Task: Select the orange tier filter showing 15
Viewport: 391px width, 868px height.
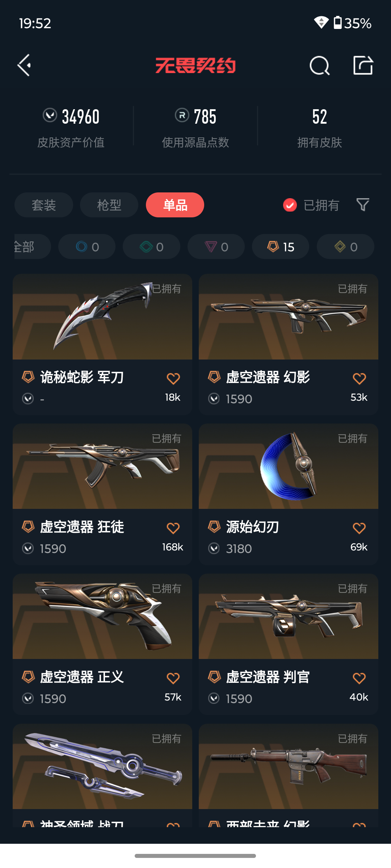Action: click(x=281, y=247)
